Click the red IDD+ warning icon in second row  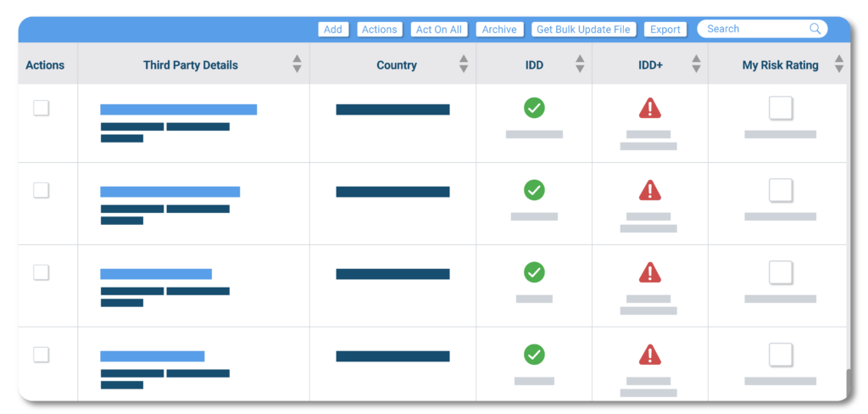[x=649, y=190]
